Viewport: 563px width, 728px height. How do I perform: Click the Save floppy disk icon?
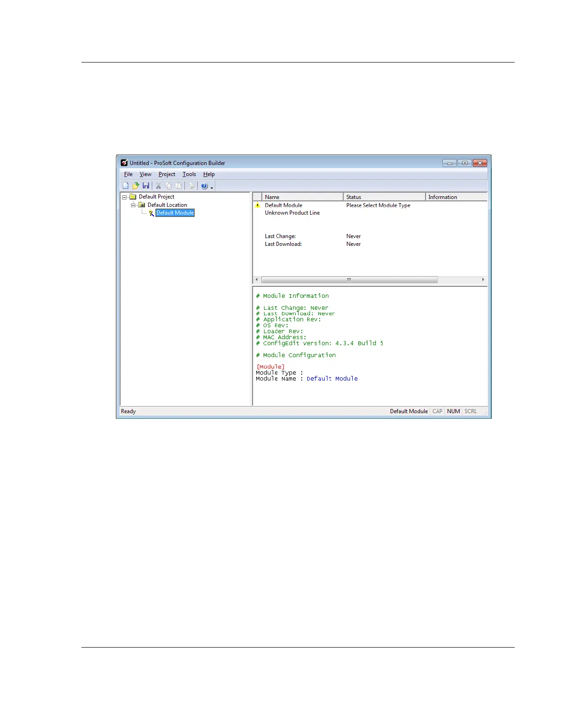[146, 186]
